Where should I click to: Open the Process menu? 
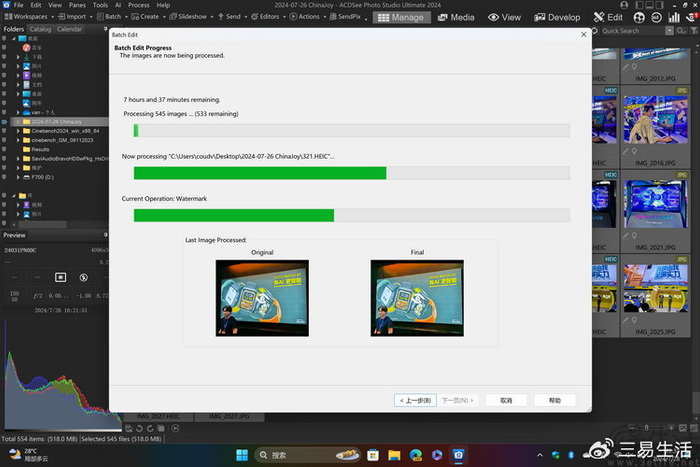click(x=139, y=5)
